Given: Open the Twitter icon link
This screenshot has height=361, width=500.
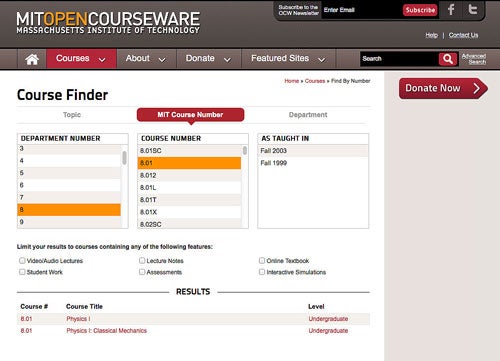Looking at the screenshot, I should 473,9.
